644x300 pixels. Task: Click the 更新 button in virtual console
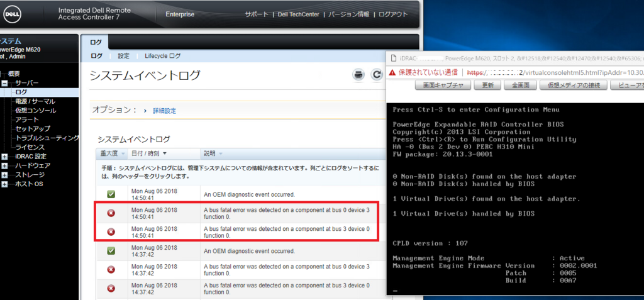(488, 86)
